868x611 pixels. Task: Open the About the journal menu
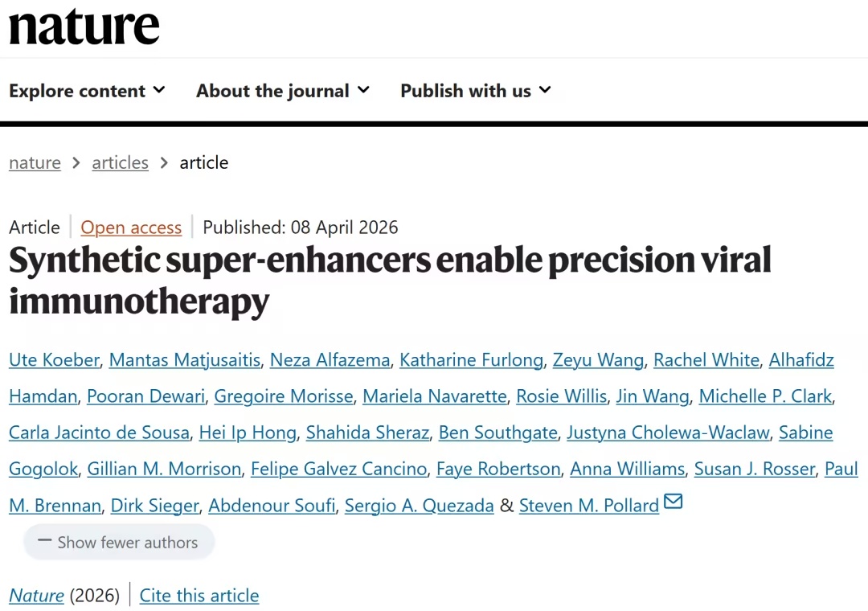click(283, 91)
